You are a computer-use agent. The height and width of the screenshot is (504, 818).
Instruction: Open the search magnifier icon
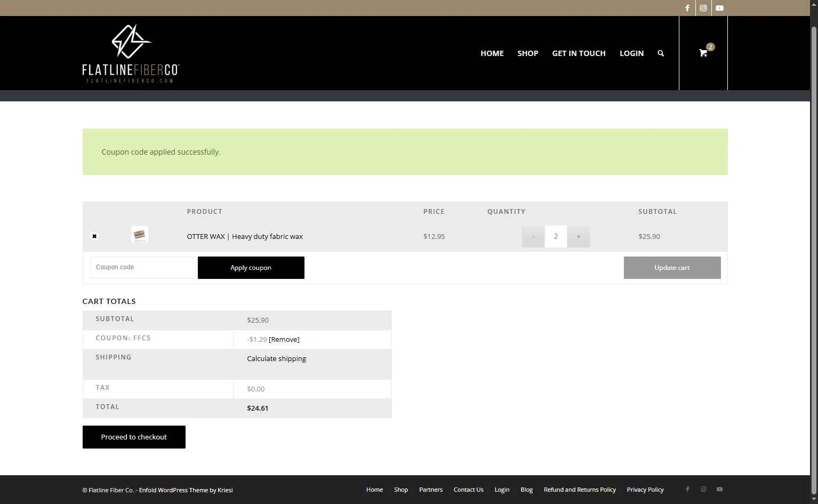[x=661, y=53]
